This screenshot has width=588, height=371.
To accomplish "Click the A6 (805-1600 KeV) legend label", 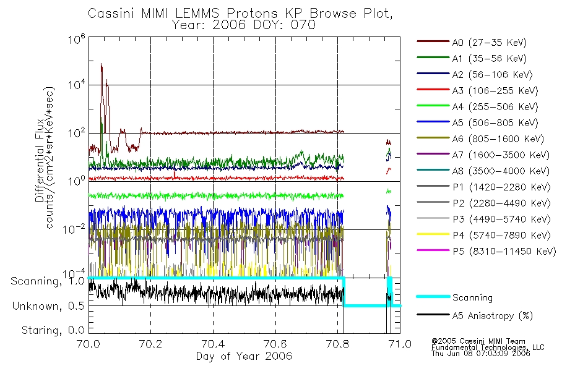I will click(x=498, y=139).
